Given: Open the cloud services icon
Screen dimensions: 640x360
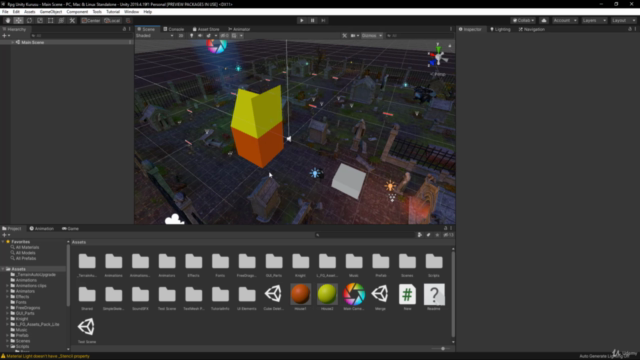Looking at the screenshot, I should [x=544, y=20].
